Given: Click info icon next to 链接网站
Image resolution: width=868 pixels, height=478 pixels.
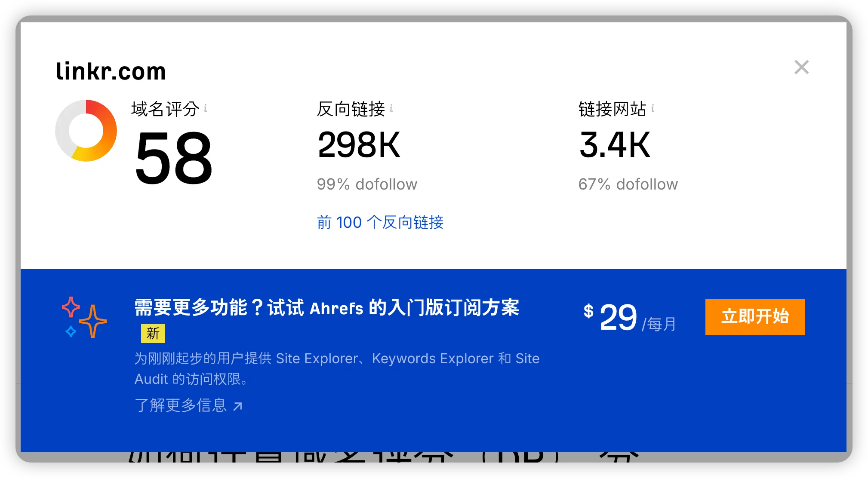Looking at the screenshot, I should [653, 108].
